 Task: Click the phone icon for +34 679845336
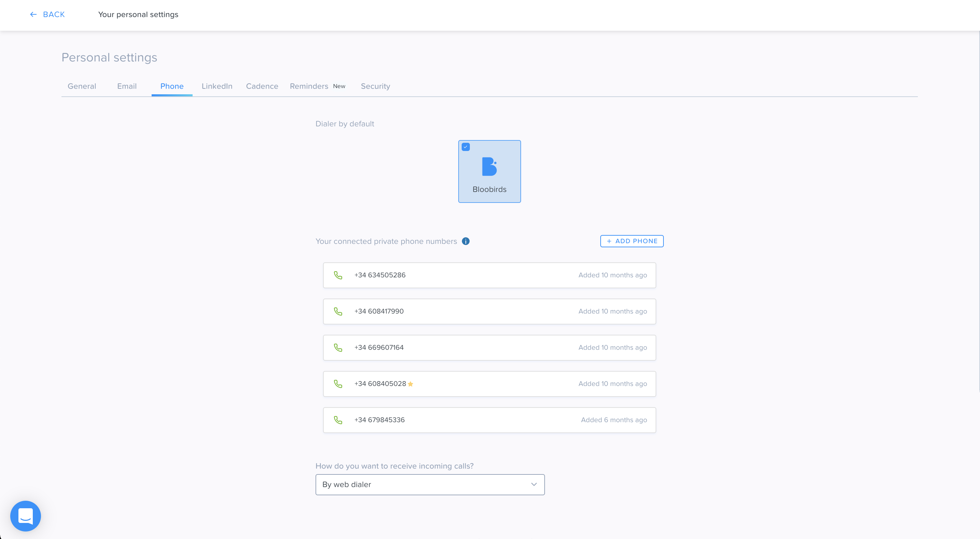tap(338, 420)
